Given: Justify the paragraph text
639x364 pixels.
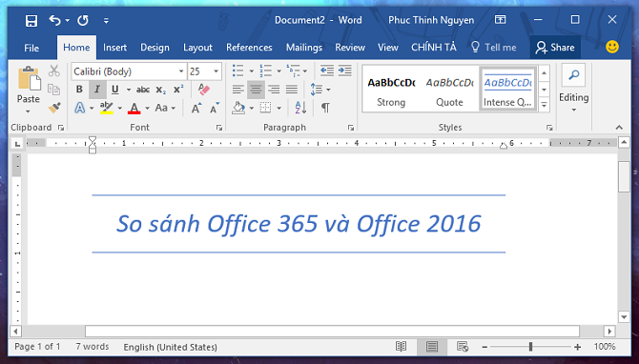Looking at the screenshot, I should pos(292,90).
